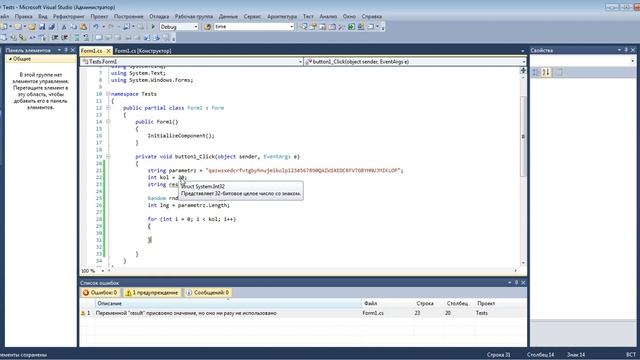Pin the Панель элементов panel
This screenshot has height=360, width=640.
[x=66, y=50]
